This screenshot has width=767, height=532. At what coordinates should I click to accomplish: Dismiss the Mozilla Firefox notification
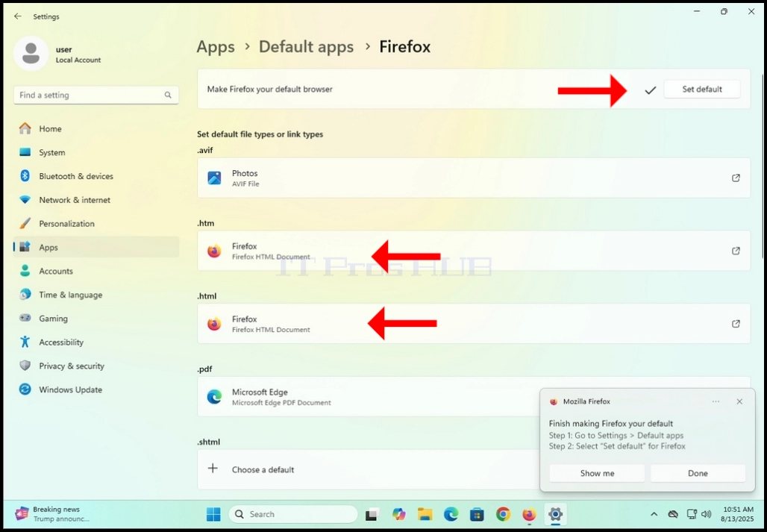(739, 401)
